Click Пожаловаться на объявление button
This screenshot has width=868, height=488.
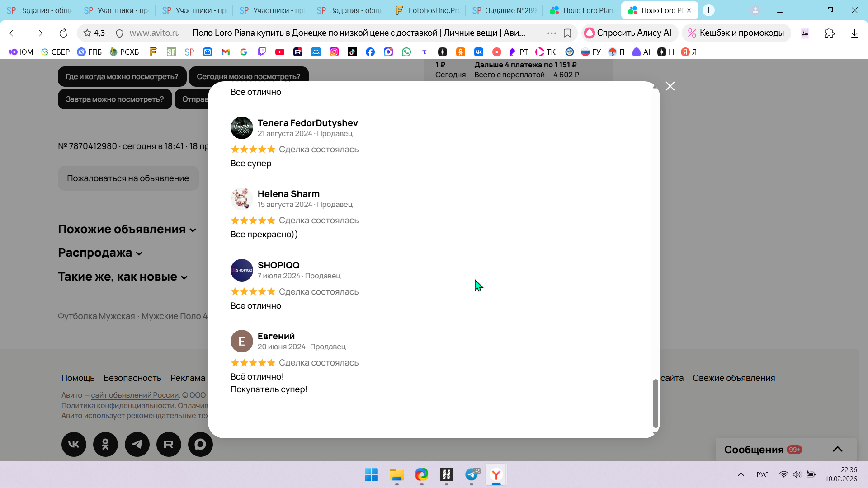click(128, 178)
